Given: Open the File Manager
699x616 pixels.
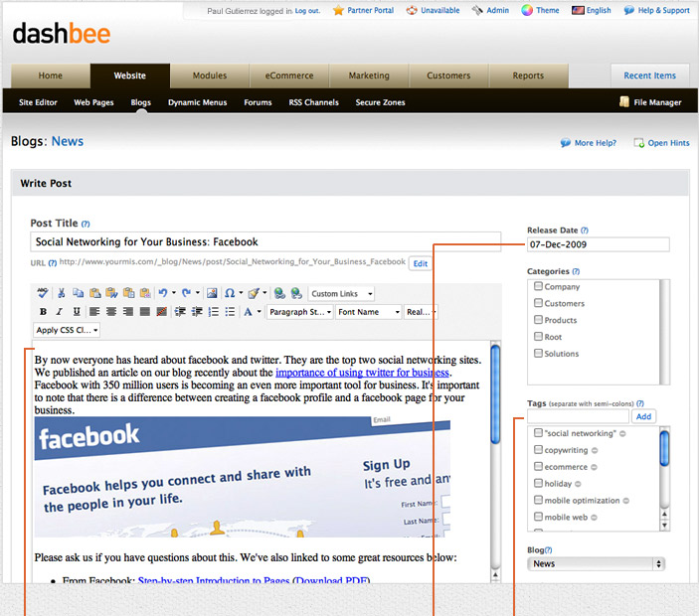Looking at the screenshot, I should click(650, 102).
